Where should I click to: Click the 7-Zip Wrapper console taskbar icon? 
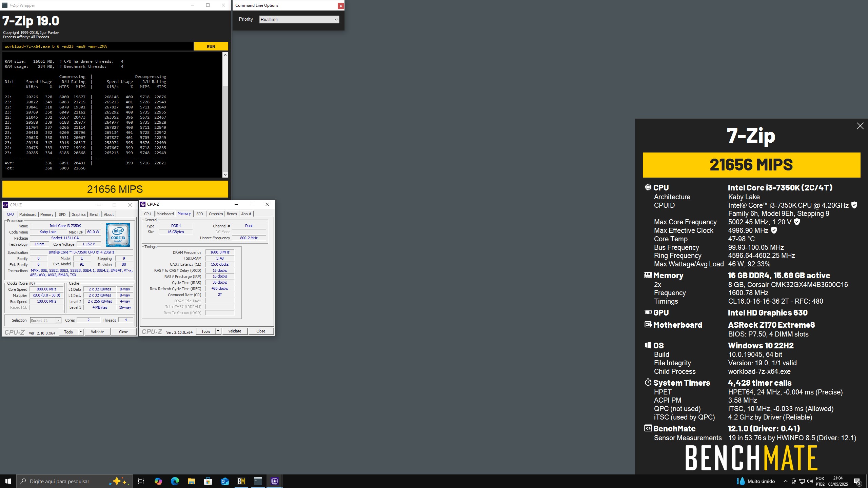point(258,481)
